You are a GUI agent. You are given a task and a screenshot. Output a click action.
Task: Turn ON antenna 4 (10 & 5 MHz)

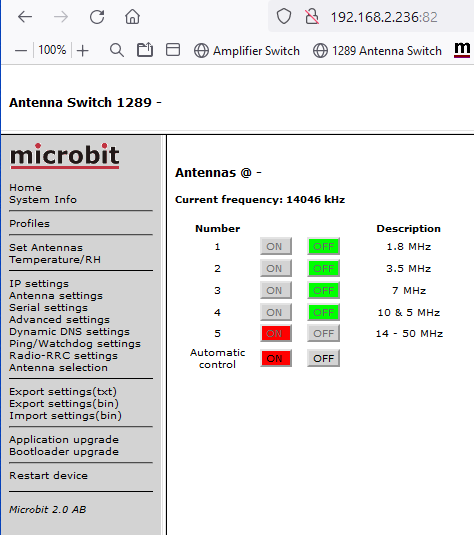[x=276, y=312]
